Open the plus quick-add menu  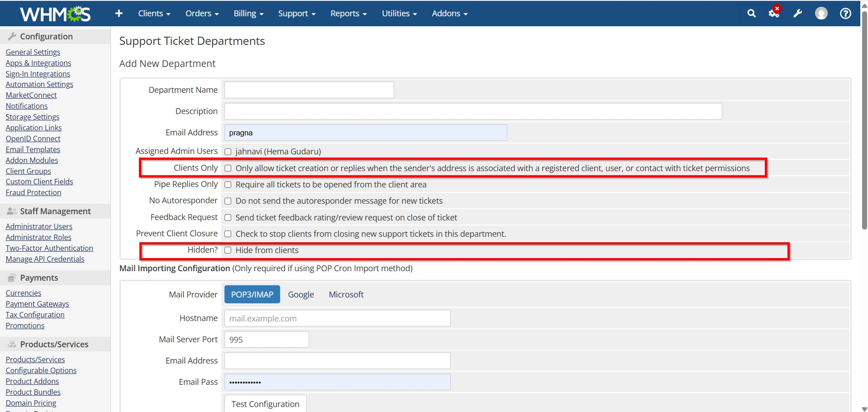coord(119,14)
